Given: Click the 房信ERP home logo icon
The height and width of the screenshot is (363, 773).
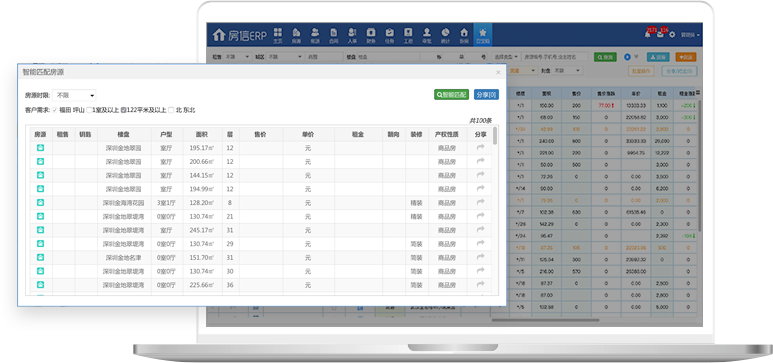Looking at the screenshot, I should click(219, 35).
